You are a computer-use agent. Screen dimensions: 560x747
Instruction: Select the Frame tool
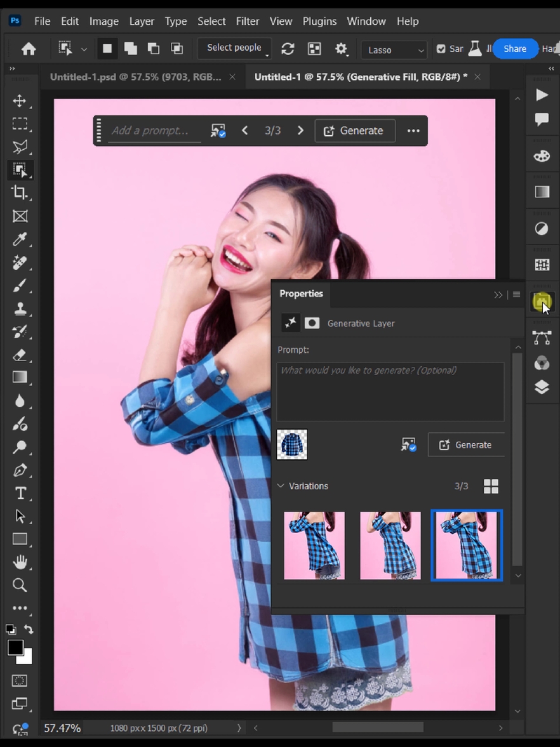pyautogui.click(x=20, y=216)
